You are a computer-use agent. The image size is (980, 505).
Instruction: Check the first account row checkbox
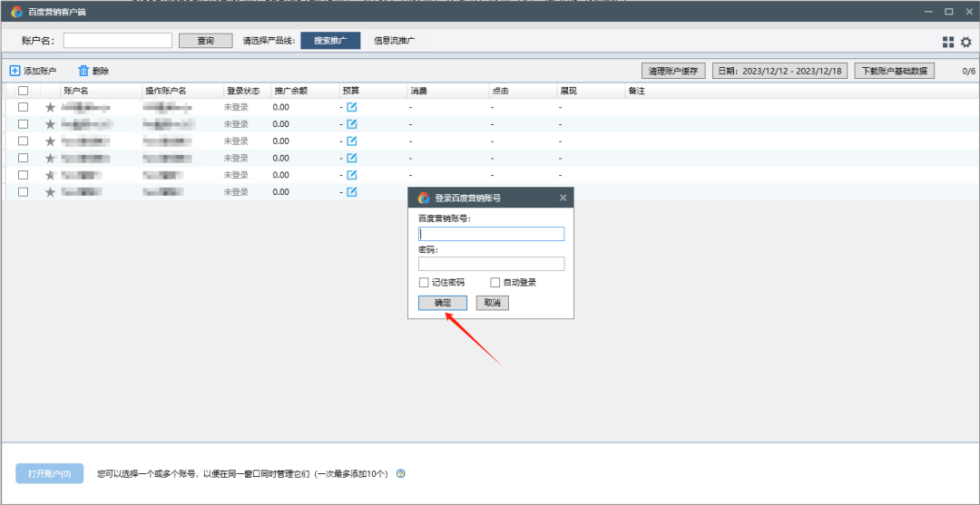click(x=23, y=107)
